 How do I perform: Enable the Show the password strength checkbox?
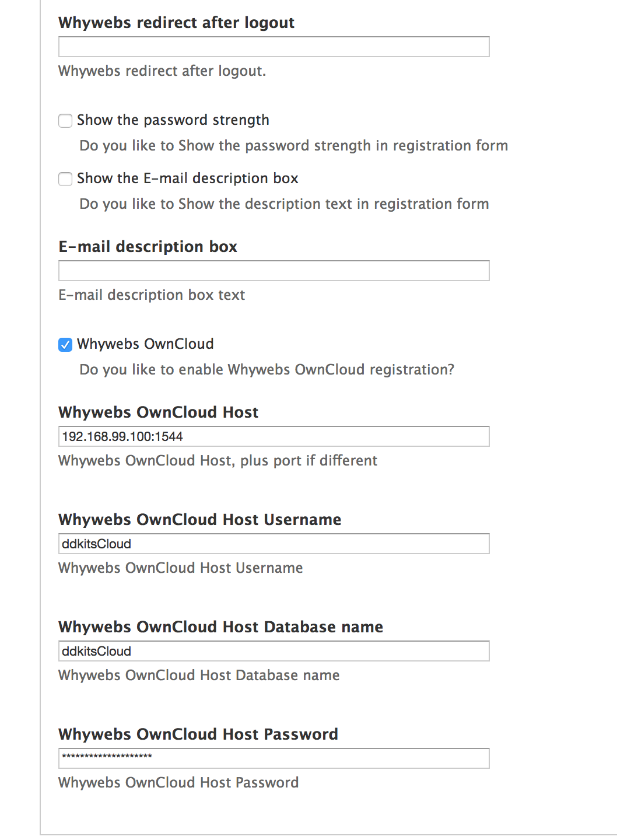tap(65, 121)
